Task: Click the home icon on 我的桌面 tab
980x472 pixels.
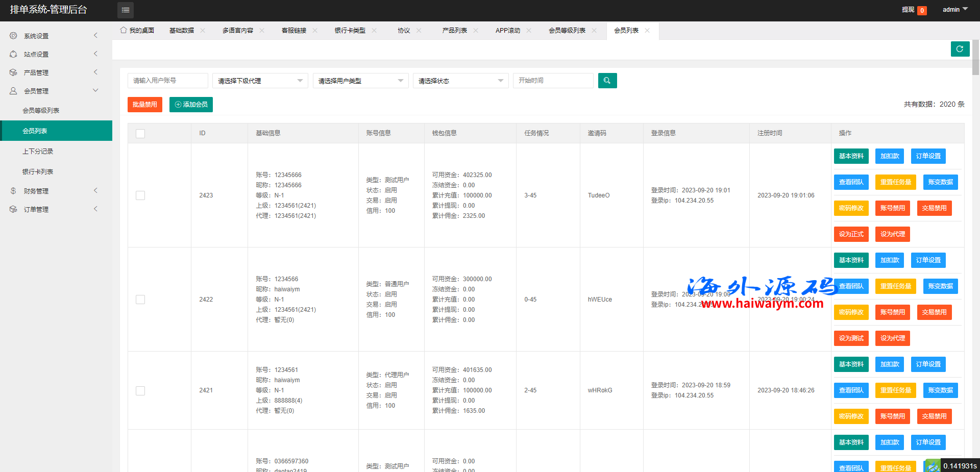Action: point(124,30)
